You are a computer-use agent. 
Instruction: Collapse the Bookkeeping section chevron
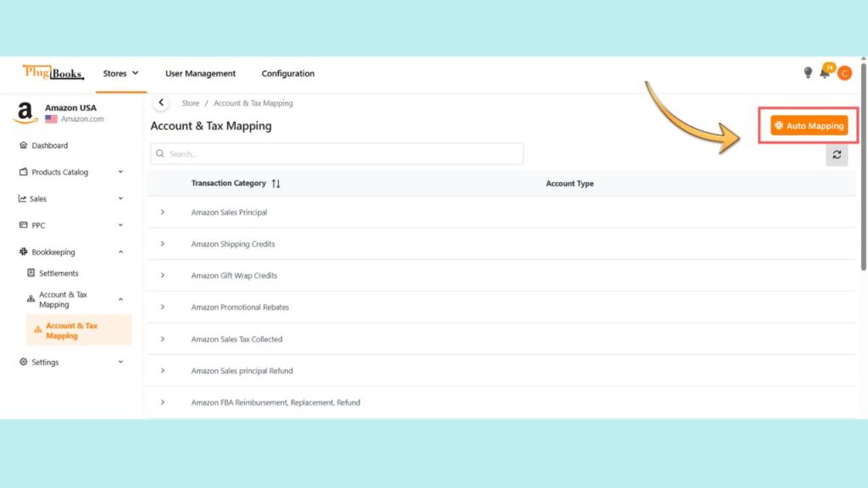[x=120, y=252]
